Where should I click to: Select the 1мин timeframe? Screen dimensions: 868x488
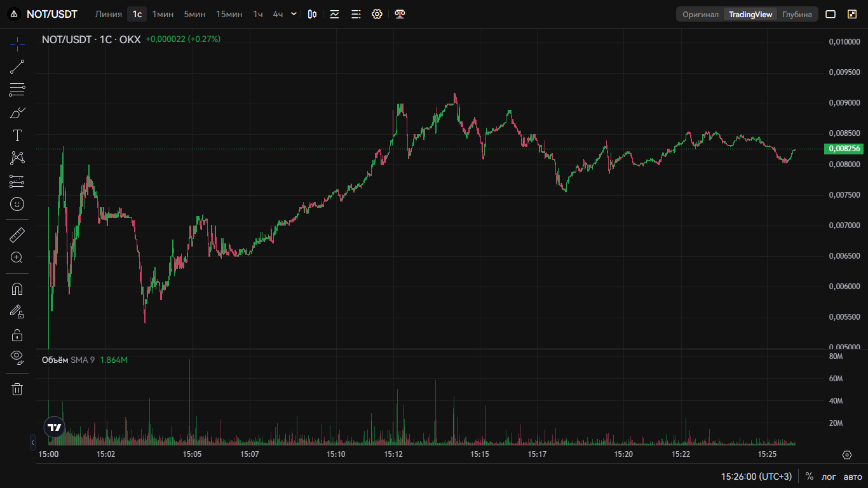point(163,14)
